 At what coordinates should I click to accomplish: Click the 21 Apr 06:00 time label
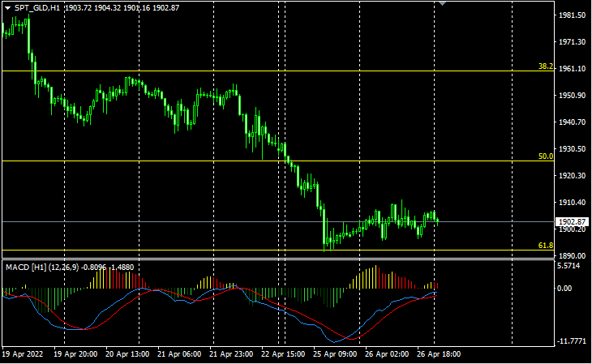[x=178, y=354]
